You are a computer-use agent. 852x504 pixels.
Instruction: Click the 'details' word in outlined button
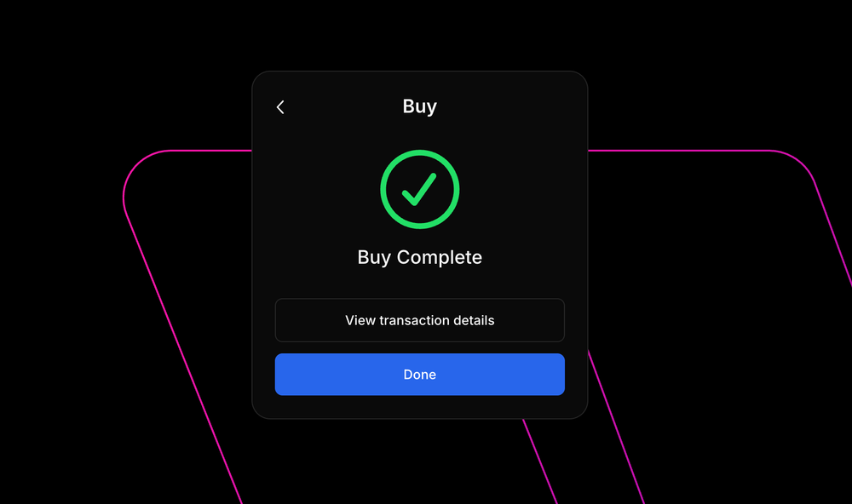pyautogui.click(x=474, y=320)
